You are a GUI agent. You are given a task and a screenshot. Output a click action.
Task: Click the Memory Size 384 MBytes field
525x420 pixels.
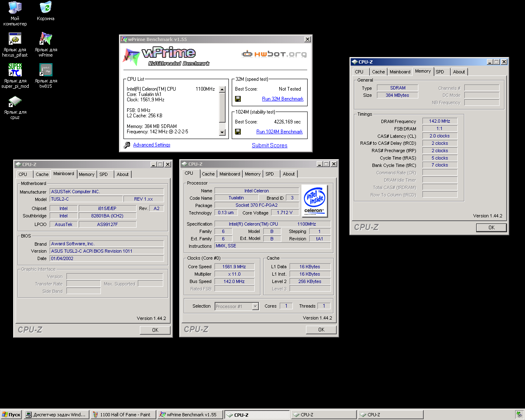coord(397,95)
